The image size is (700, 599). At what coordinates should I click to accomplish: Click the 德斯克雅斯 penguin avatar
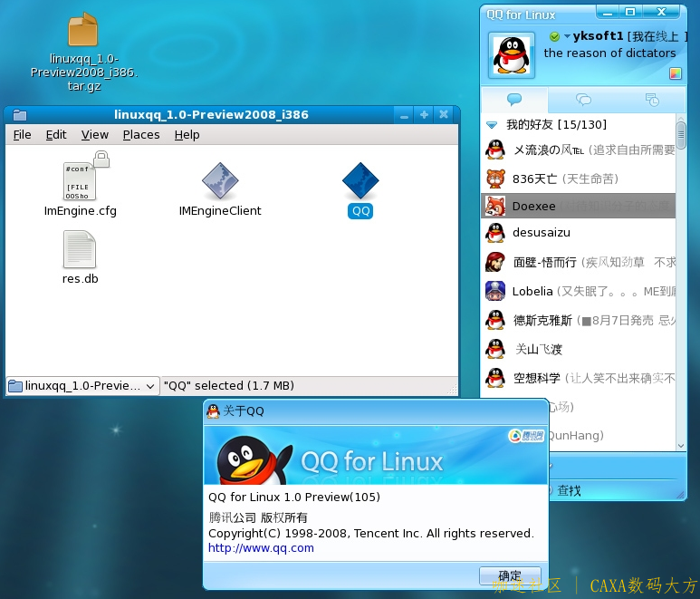(495, 320)
